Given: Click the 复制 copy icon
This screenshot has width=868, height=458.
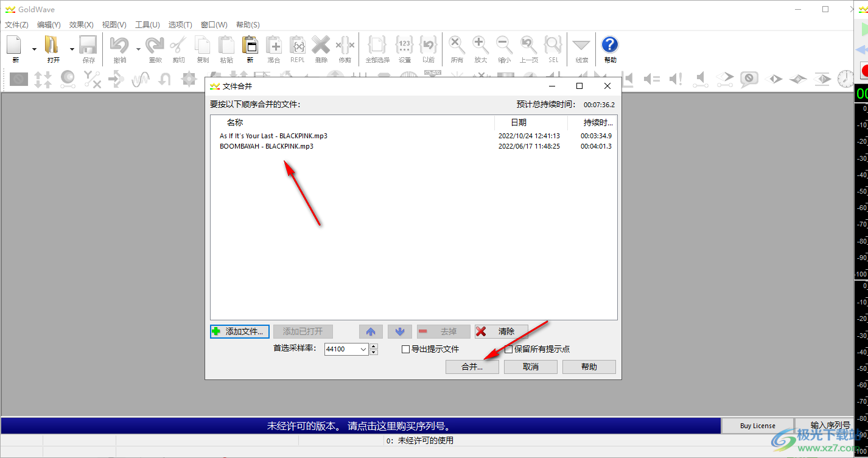Looking at the screenshot, I should click(202, 46).
